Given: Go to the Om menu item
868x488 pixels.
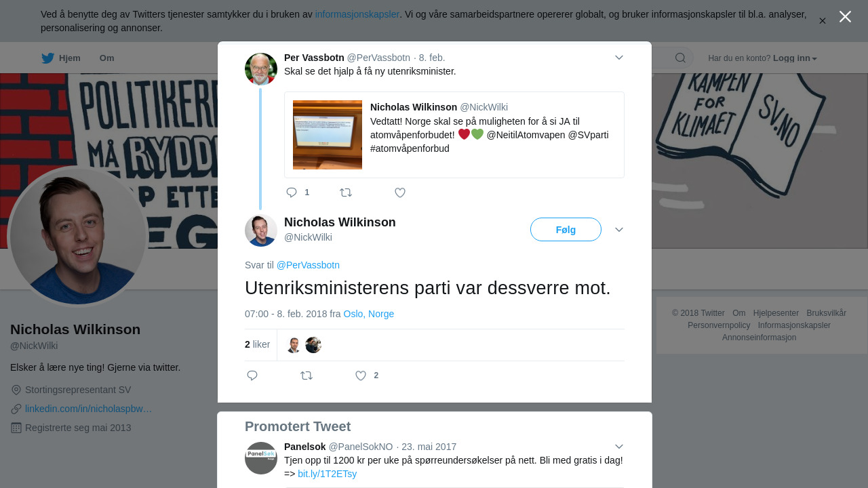Looking at the screenshot, I should (x=106, y=58).
